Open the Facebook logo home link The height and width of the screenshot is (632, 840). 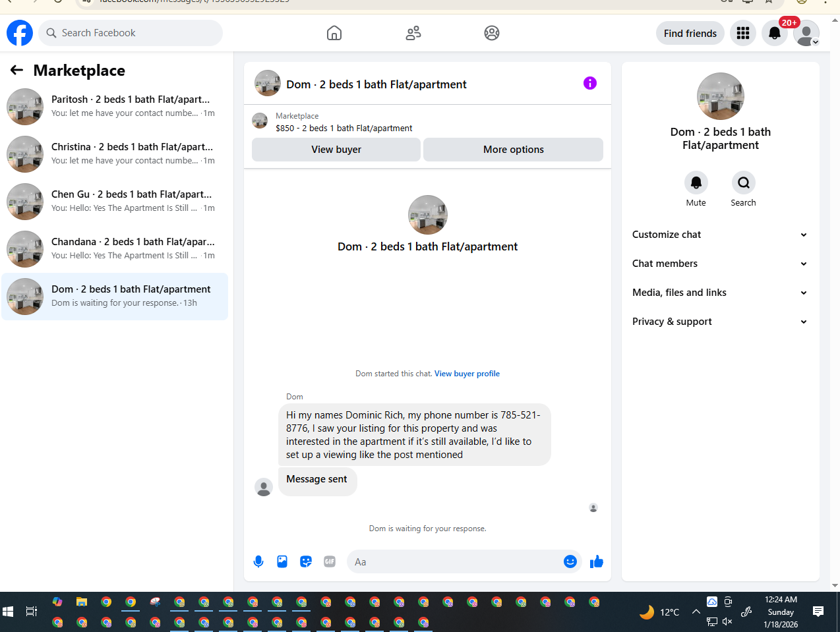pyautogui.click(x=20, y=33)
